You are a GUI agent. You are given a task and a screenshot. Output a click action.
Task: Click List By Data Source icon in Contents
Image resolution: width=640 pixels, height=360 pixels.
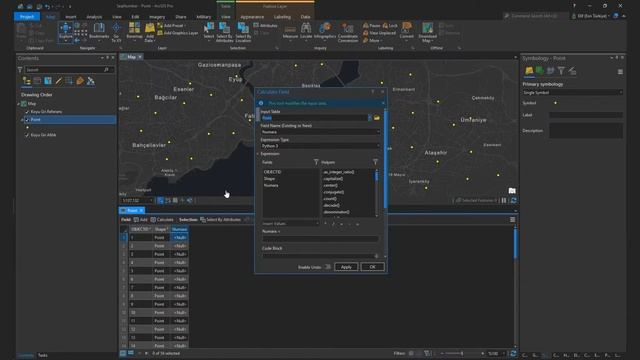pos(37,81)
